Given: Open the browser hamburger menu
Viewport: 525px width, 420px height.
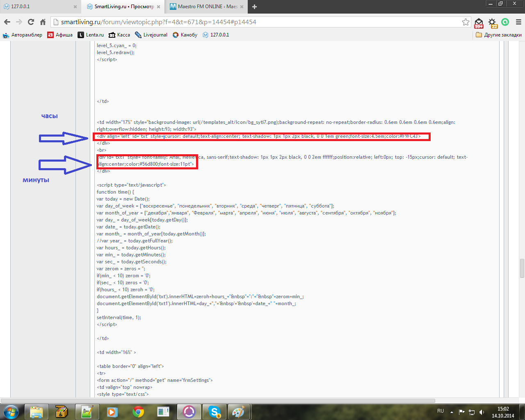Looking at the screenshot, I should pos(518,22).
